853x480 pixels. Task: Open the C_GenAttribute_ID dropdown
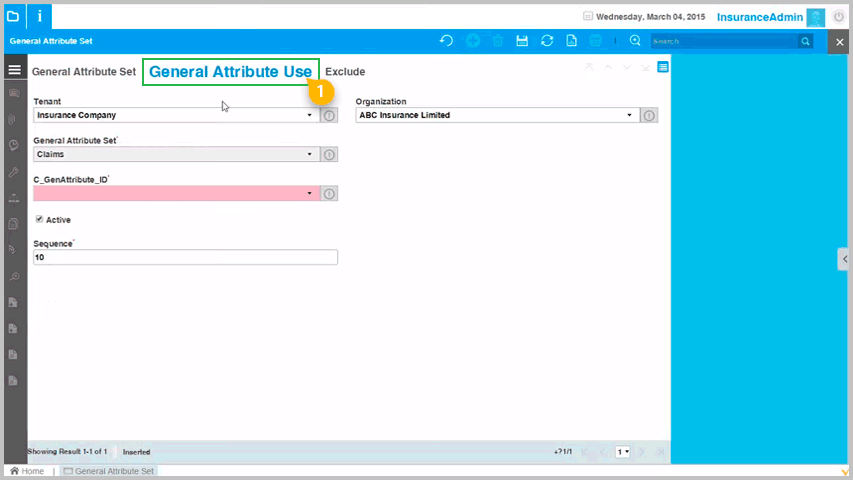(310, 194)
